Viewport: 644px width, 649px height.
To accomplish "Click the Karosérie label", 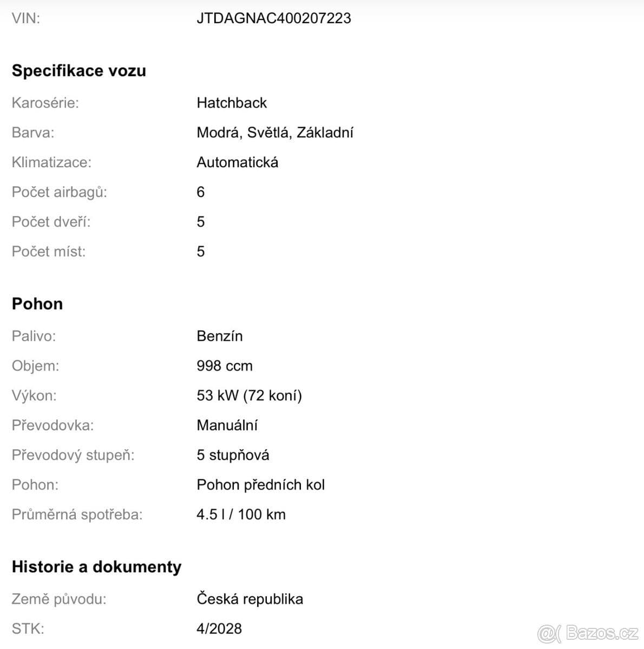I will point(45,103).
